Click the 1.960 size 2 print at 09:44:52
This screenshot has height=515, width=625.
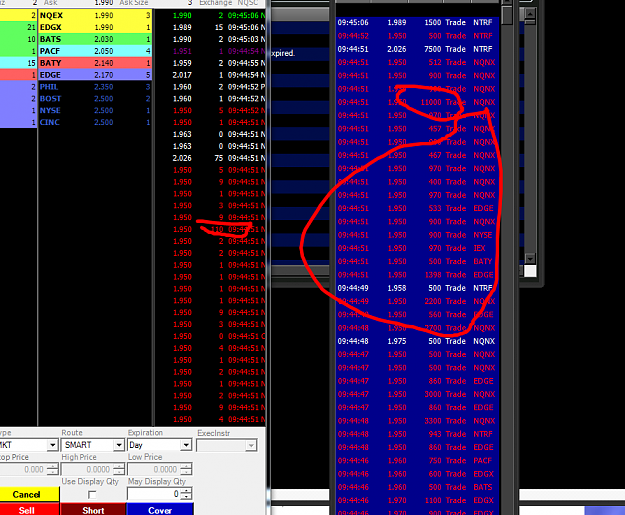pos(210,86)
